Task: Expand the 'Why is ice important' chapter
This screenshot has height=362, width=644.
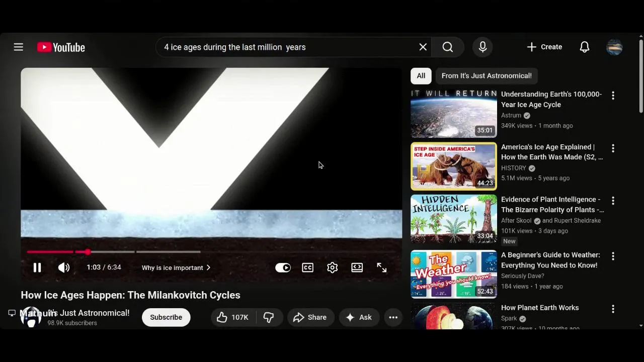Action: click(176, 267)
